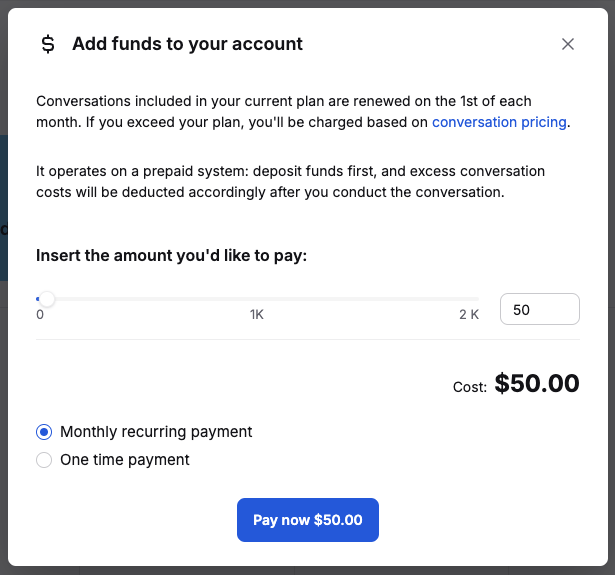The height and width of the screenshot is (575, 615).
Task: Click the dollar sign icon in header
Action: coord(48,44)
